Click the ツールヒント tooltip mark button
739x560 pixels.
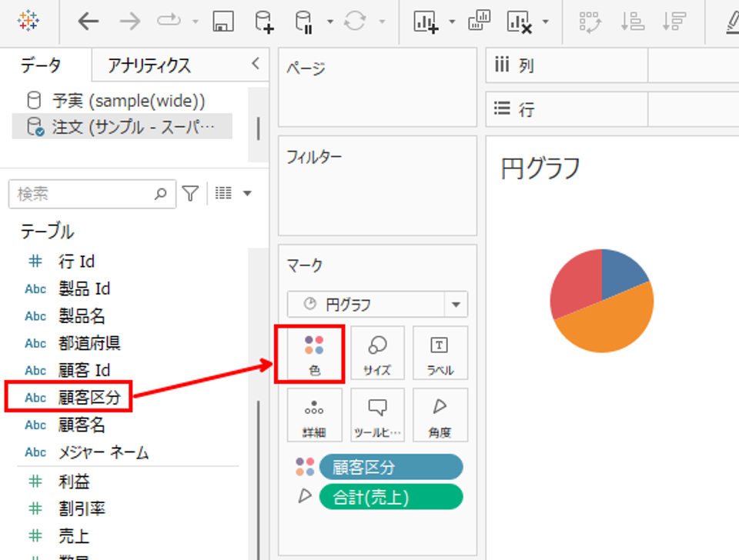[377, 415]
